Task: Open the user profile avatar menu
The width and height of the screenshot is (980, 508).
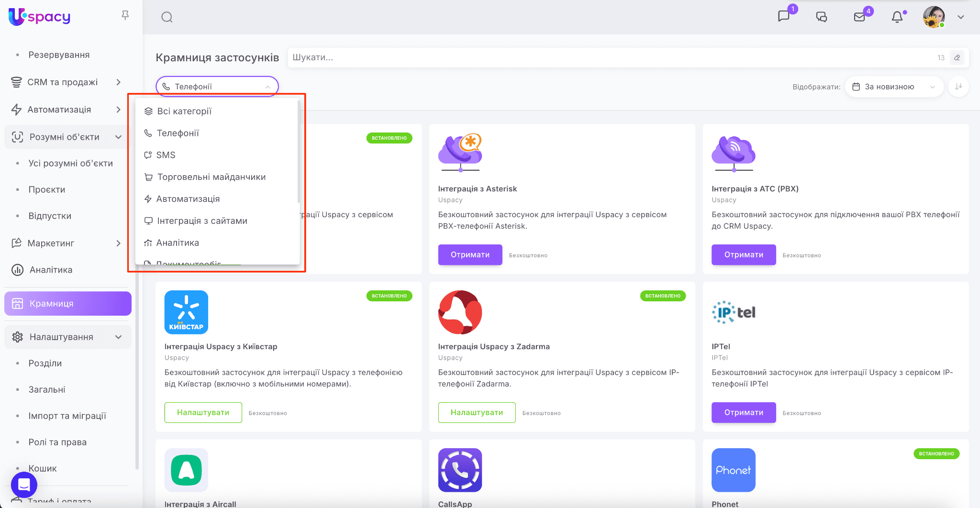Action: [934, 17]
